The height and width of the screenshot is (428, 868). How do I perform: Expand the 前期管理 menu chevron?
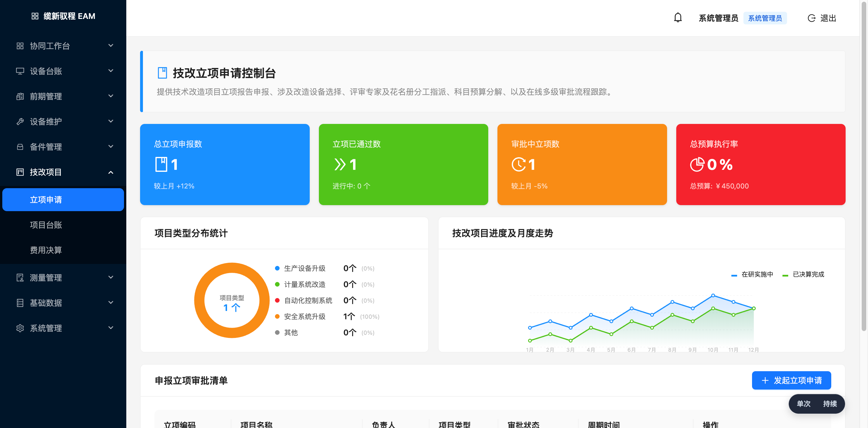pyautogui.click(x=111, y=96)
